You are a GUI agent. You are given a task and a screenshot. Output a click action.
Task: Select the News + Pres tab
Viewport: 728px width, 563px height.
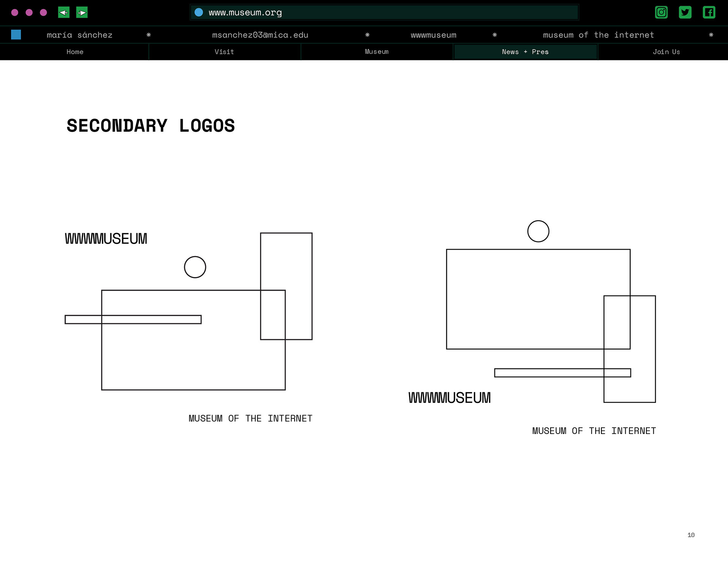(525, 52)
